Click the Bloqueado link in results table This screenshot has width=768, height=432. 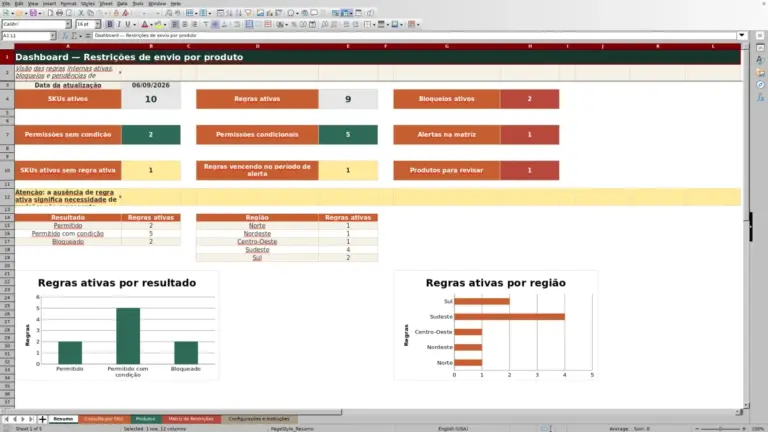click(68, 242)
